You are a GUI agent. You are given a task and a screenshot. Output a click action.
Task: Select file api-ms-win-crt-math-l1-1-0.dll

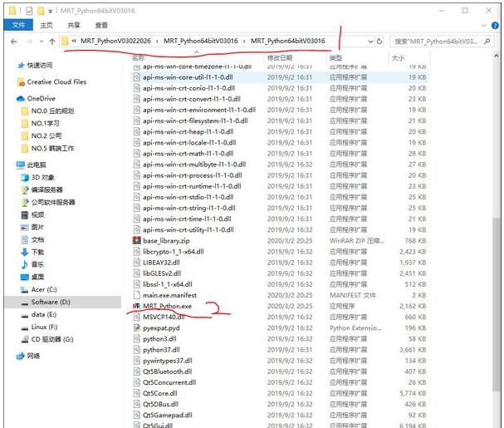(x=188, y=154)
